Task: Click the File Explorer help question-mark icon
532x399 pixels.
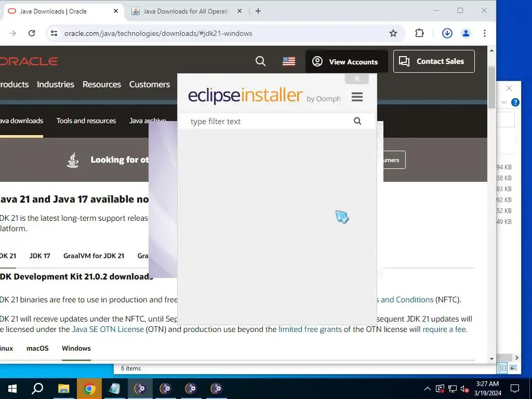Action: [x=515, y=102]
